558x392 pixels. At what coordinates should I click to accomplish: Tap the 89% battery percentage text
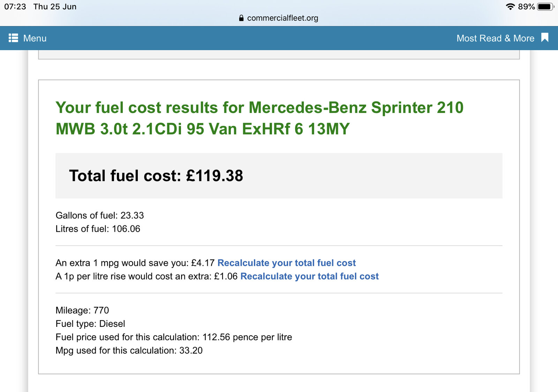[x=526, y=7]
